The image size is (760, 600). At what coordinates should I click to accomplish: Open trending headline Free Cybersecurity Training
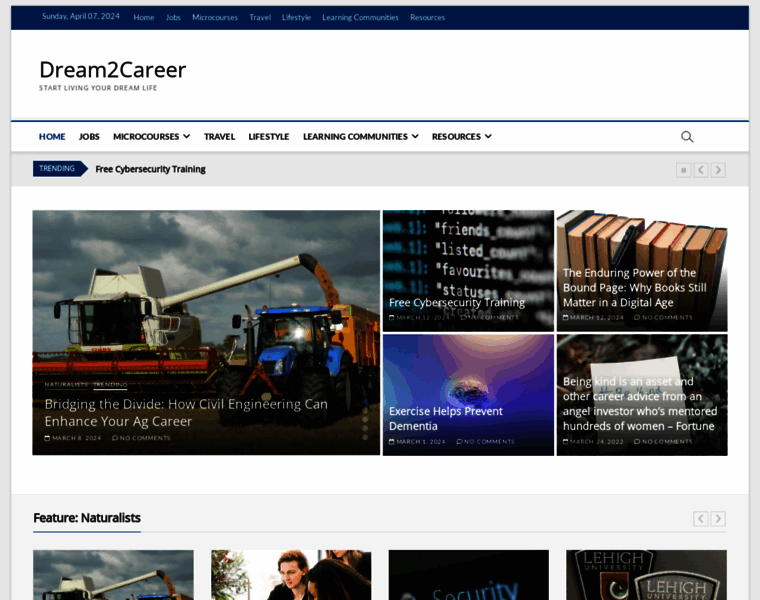click(150, 169)
